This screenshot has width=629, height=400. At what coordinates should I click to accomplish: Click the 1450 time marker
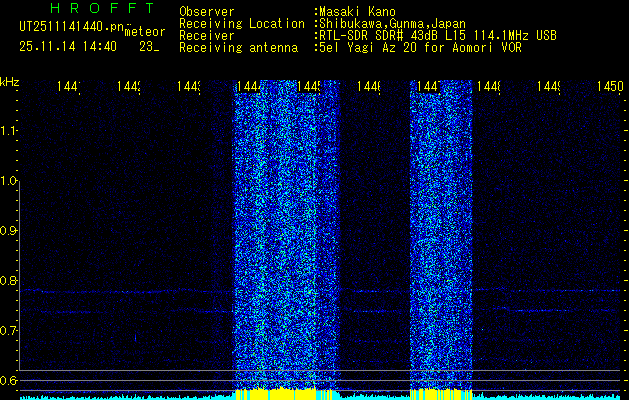click(x=610, y=86)
